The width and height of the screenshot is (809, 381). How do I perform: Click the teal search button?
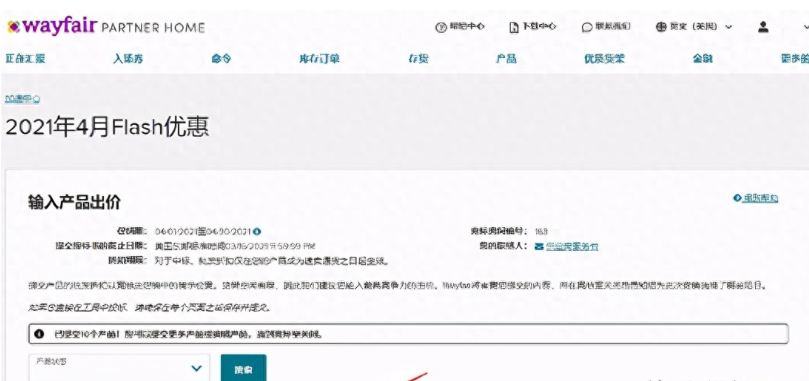click(x=244, y=369)
